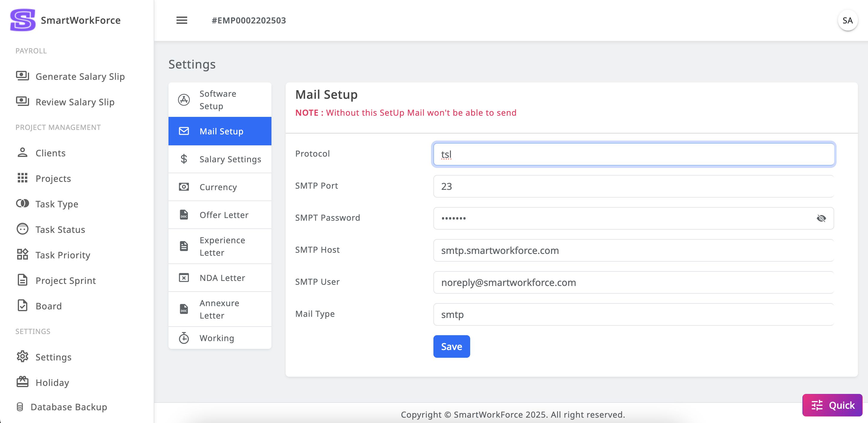
Task: Click the Settings gear icon in sidebar
Action: 22,357
